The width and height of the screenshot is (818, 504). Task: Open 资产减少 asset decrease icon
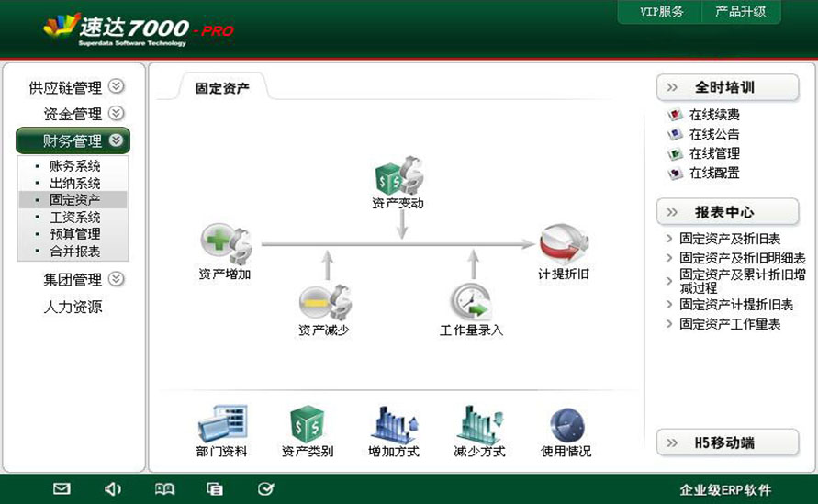pyautogui.click(x=324, y=302)
